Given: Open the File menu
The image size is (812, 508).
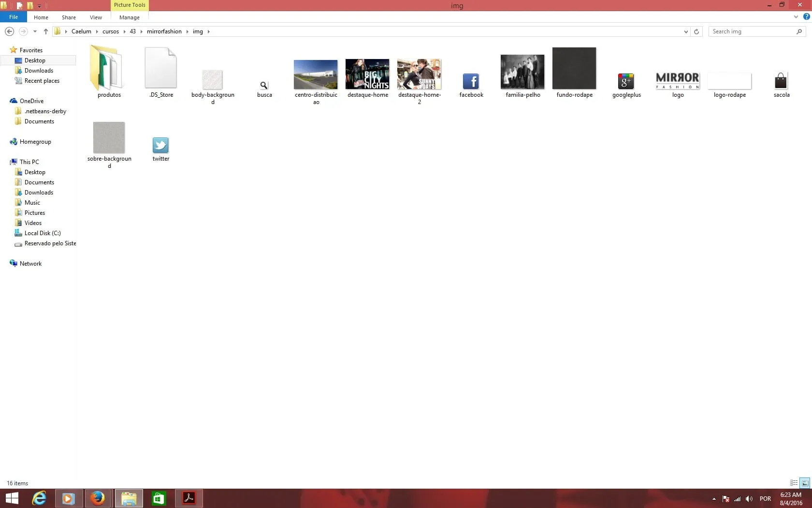Looking at the screenshot, I should [x=14, y=17].
